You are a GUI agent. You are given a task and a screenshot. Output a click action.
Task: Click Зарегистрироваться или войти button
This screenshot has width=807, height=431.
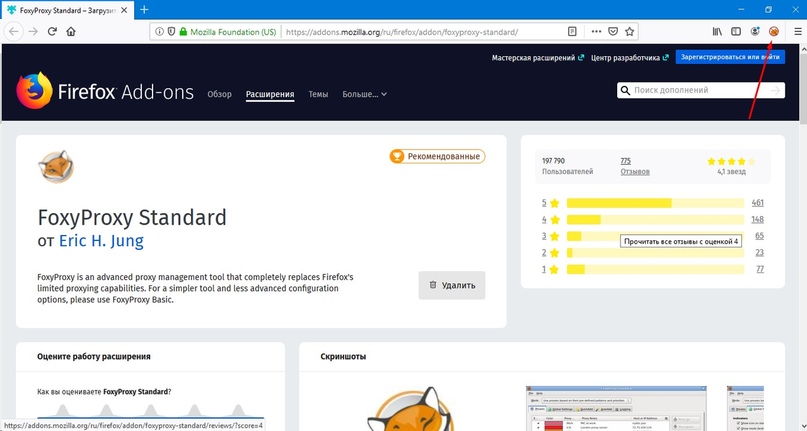pyautogui.click(x=730, y=57)
